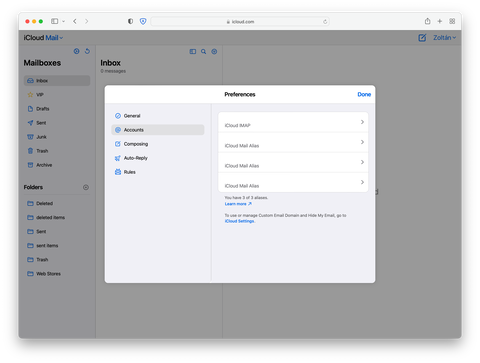This screenshot has height=363, width=480.
Task: Switch to the General preferences tab
Action: (158, 116)
